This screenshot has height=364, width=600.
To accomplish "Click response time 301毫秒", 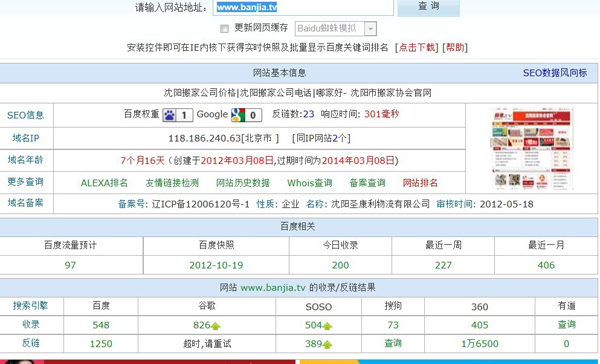I will (x=382, y=114).
